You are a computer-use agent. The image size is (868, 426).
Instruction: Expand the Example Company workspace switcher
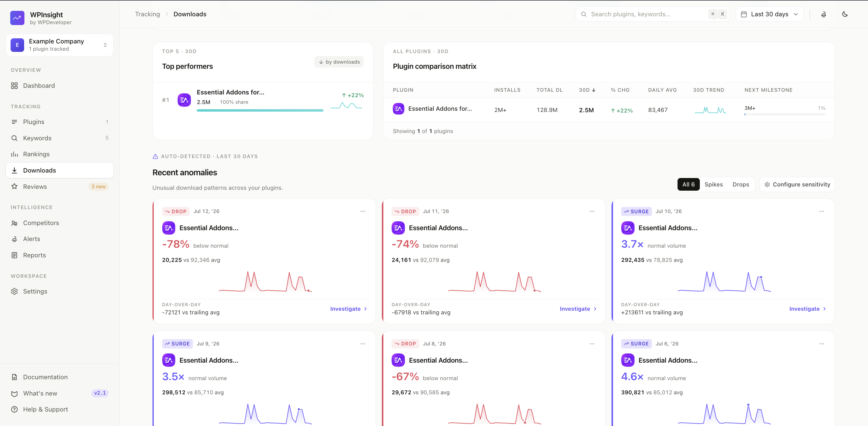[60, 45]
